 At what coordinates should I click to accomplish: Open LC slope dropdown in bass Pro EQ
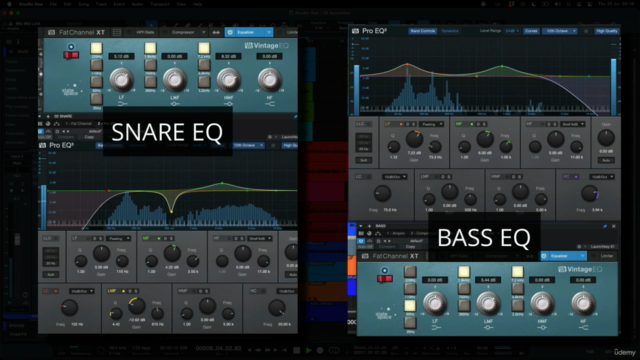point(394,177)
